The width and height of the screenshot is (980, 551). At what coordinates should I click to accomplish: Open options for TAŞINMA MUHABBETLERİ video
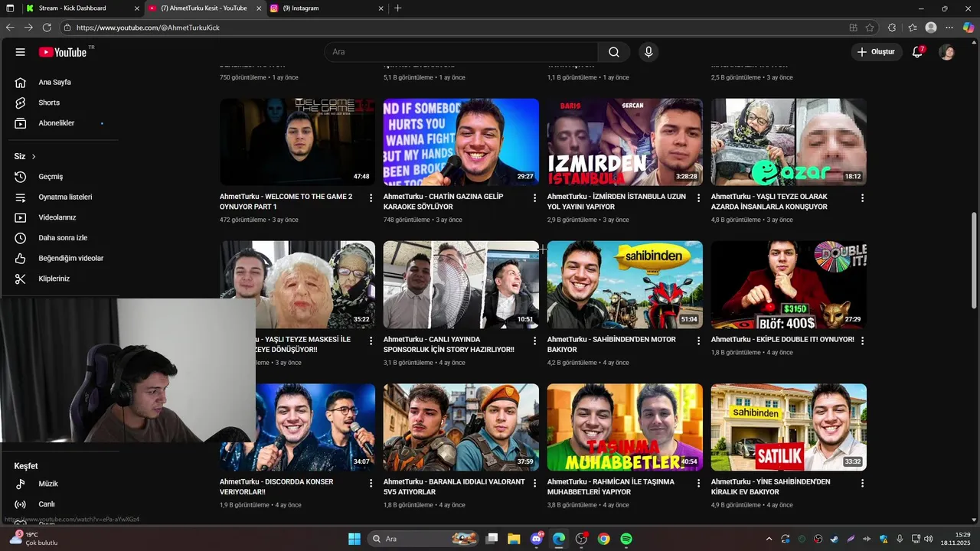click(x=698, y=484)
